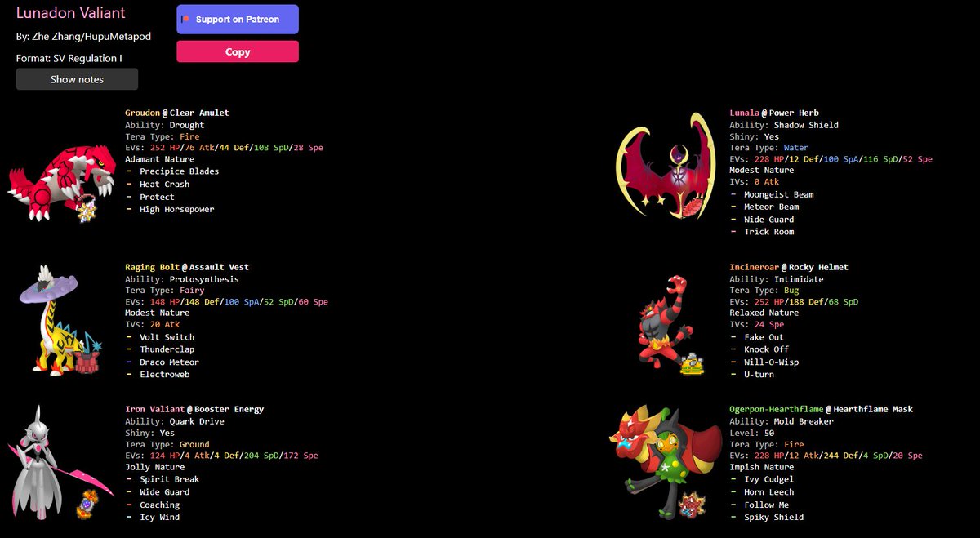Image resolution: width=980 pixels, height=538 pixels.
Task: Click the Iron Valiant name label
Action: pyautogui.click(x=154, y=409)
